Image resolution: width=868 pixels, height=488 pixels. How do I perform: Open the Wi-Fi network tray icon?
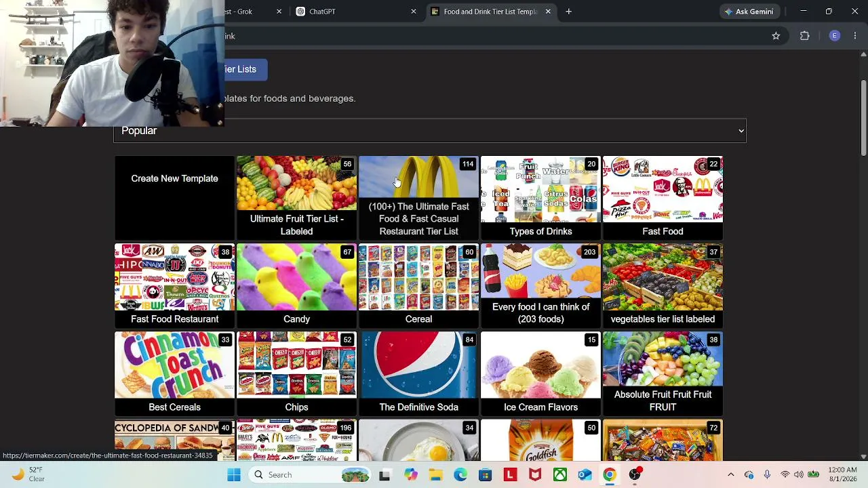[785, 475]
